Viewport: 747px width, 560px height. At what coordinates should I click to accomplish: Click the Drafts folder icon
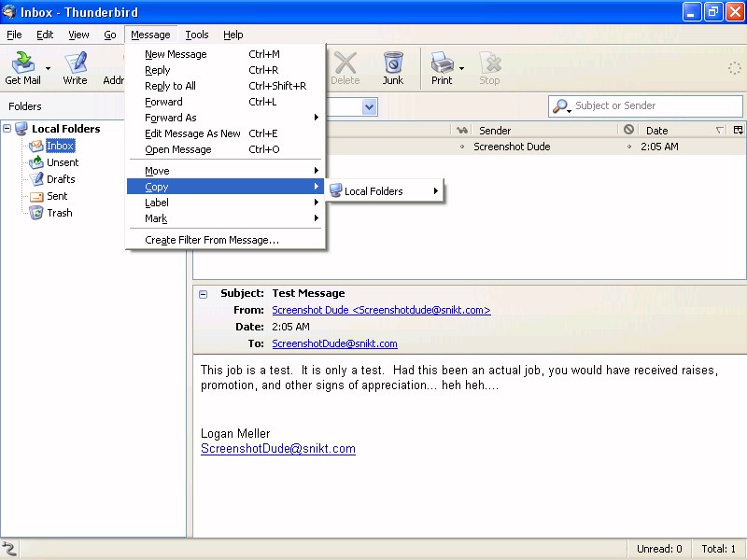(x=36, y=179)
